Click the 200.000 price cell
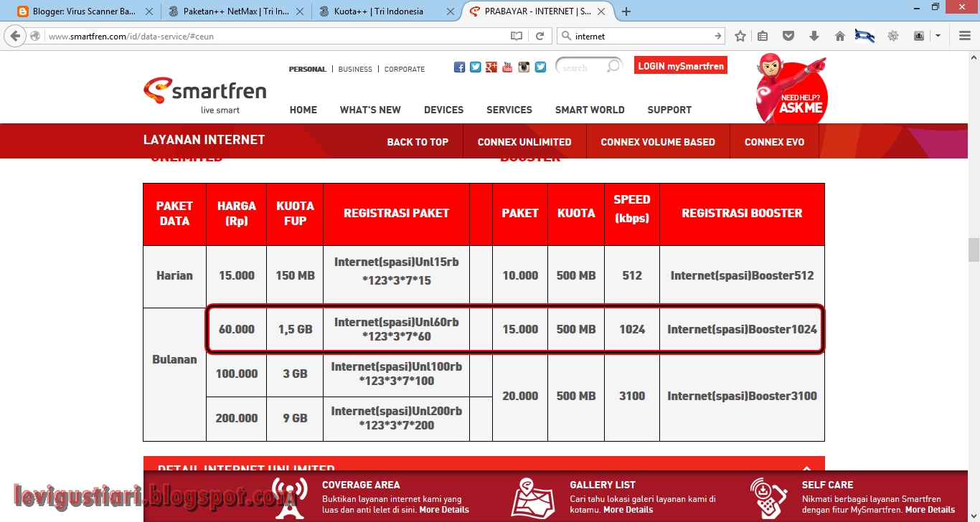This screenshot has height=522, width=980. (x=236, y=418)
